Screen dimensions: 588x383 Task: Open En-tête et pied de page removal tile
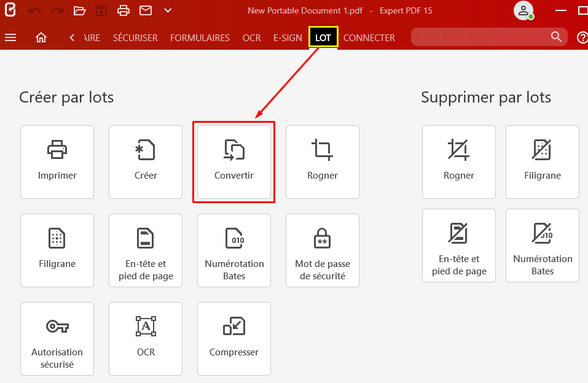pos(459,246)
